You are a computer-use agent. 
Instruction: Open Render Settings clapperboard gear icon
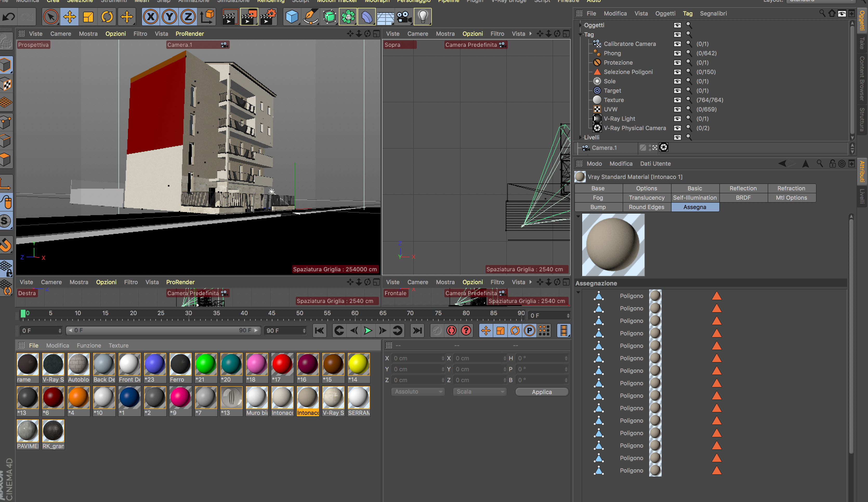[x=268, y=17]
